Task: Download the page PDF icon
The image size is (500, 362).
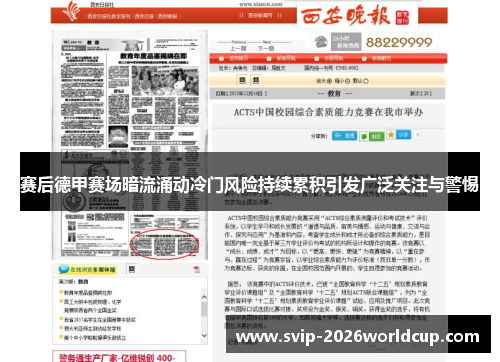Action: [197, 269]
